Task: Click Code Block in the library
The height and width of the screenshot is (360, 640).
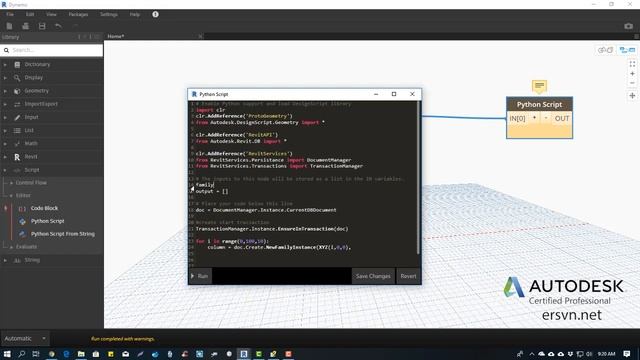Action: coord(44,208)
